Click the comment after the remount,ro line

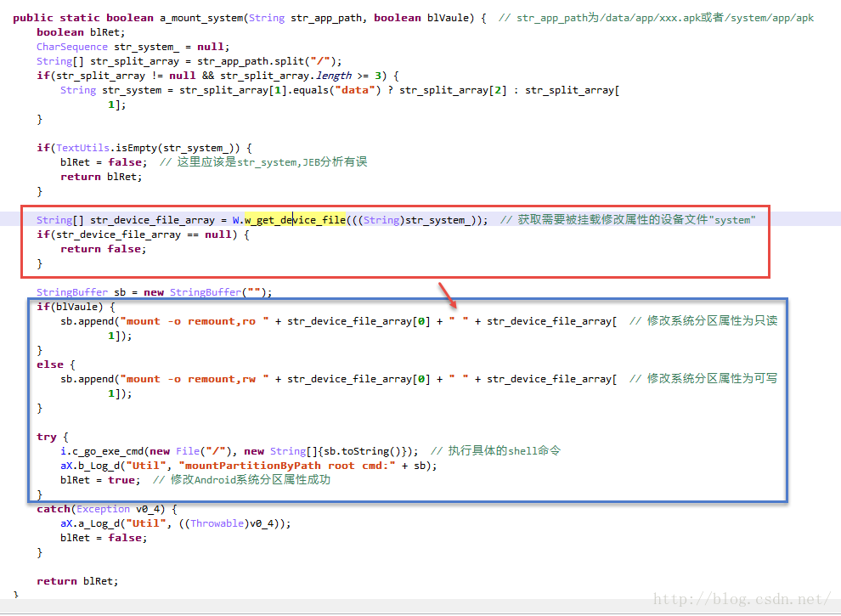tap(703, 321)
